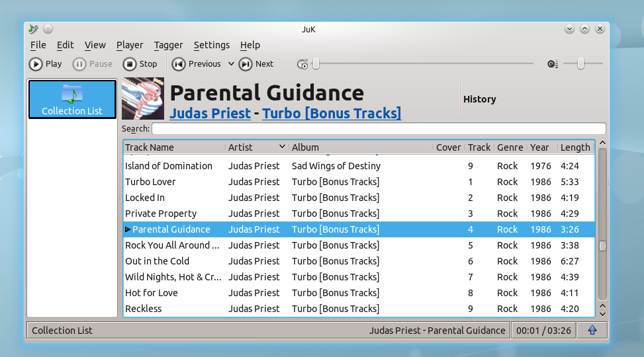Screen dimensions: 644x357
Task: Click the playing indicator on Parental Guidance
Action: click(128, 229)
